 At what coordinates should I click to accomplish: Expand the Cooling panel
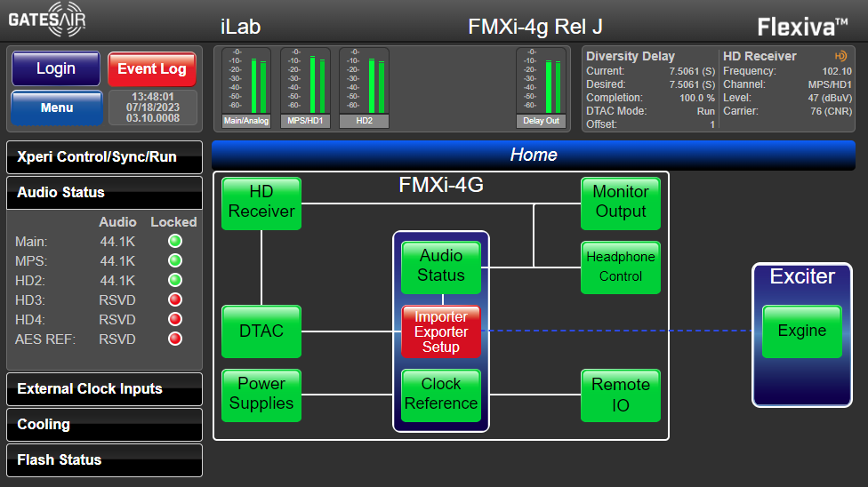tap(104, 425)
